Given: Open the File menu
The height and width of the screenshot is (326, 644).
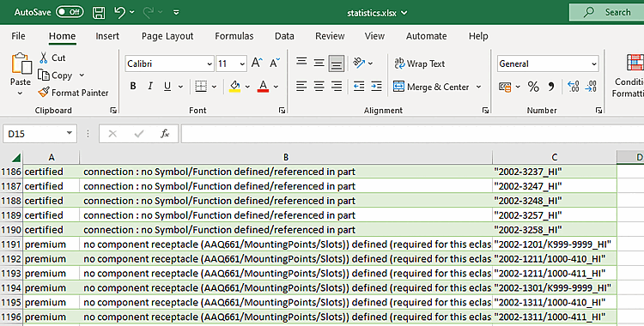Looking at the screenshot, I should [18, 36].
